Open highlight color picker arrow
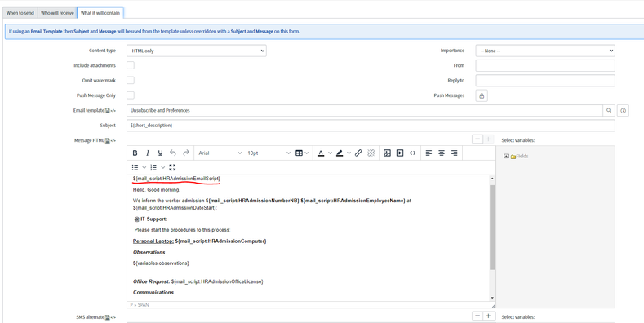 pyautogui.click(x=349, y=153)
